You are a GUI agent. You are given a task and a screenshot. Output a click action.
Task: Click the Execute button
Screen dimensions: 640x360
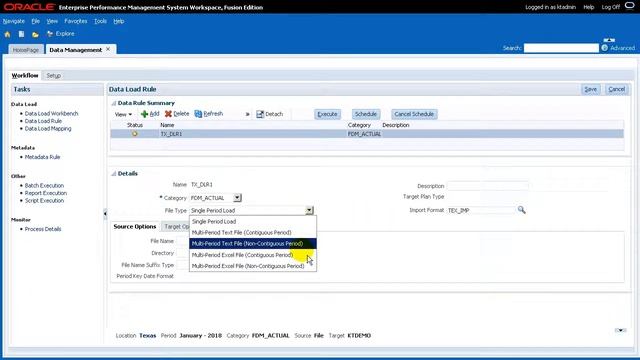327,114
